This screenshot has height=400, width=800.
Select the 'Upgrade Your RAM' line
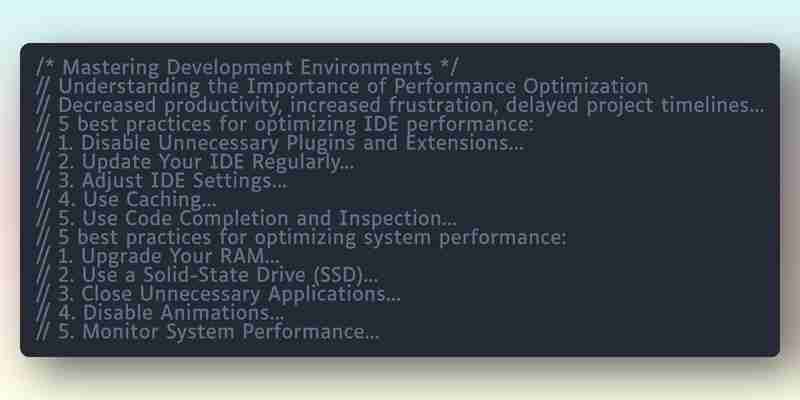158,256
